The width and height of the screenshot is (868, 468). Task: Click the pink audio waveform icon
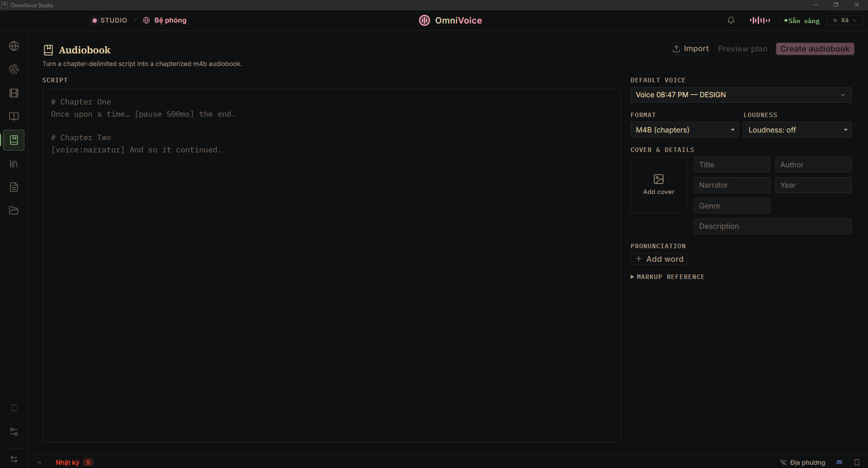[760, 20]
